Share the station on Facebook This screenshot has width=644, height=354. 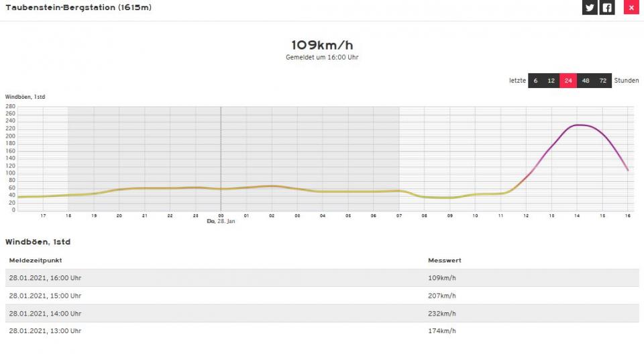(x=607, y=7)
